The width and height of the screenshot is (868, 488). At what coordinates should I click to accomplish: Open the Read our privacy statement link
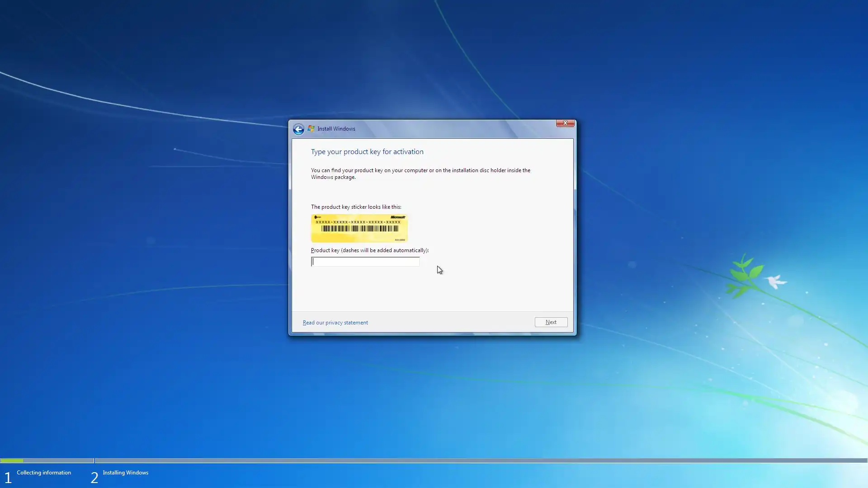[335, 323]
